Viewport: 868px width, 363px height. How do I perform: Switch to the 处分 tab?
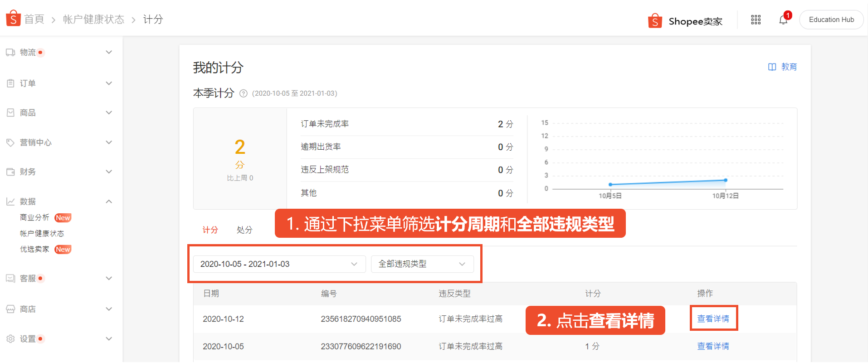click(244, 230)
